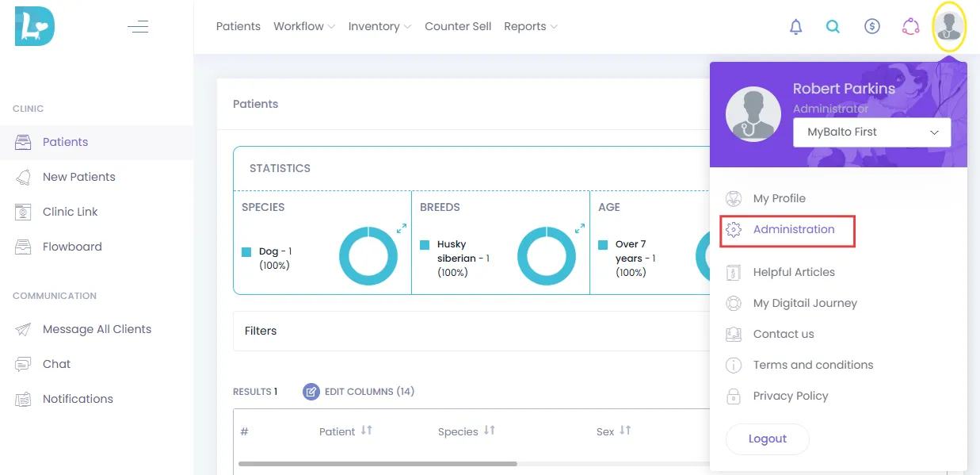Open Administration in user menu

(x=794, y=229)
